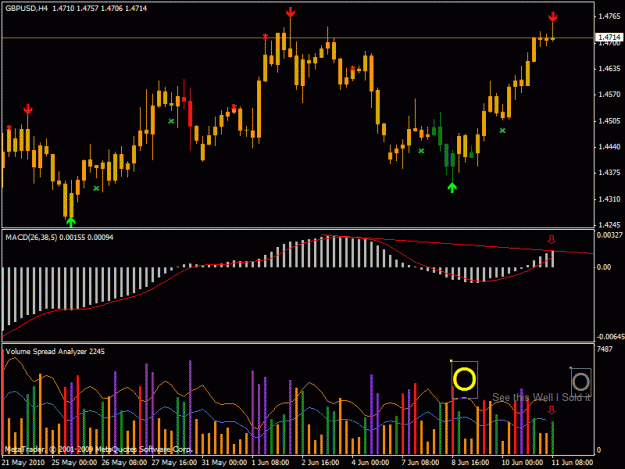The image size is (625, 469).
Task: Click the 2 Jun 16:00 date label
Action: (320, 463)
